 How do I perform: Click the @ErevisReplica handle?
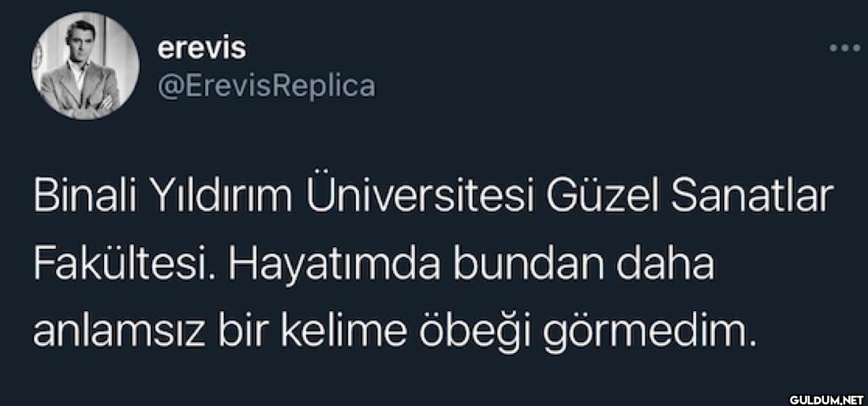tap(266, 85)
